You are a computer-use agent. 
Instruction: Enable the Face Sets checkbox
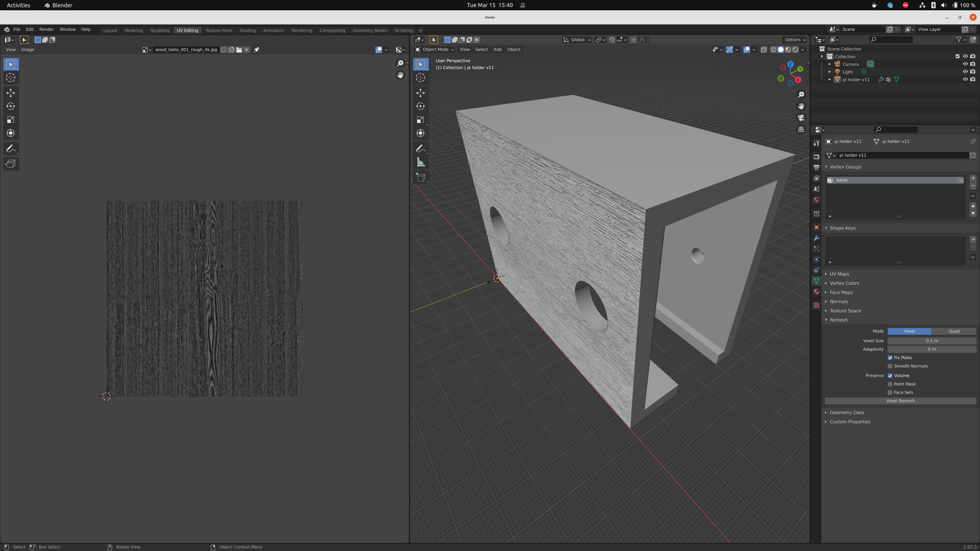tap(890, 392)
